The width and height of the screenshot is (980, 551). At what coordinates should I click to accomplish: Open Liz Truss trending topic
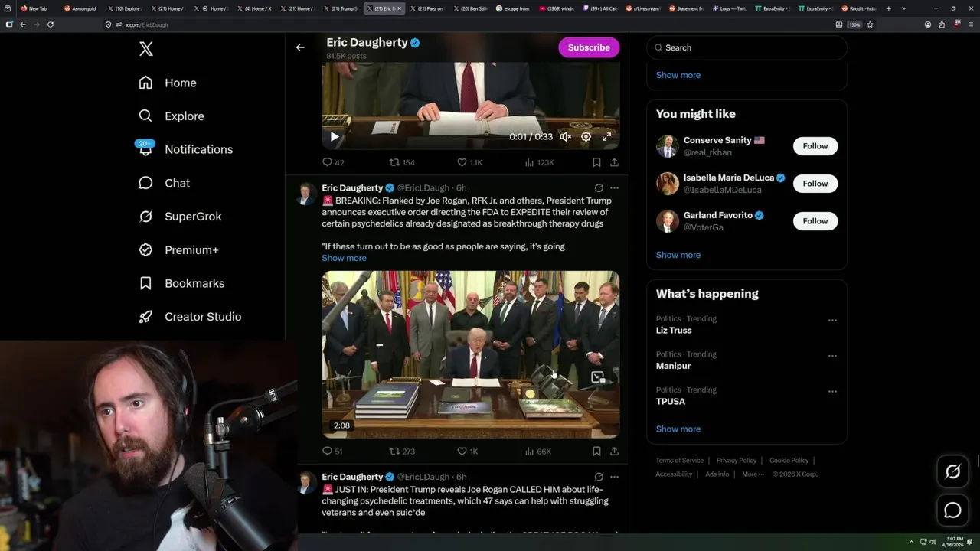[674, 331]
